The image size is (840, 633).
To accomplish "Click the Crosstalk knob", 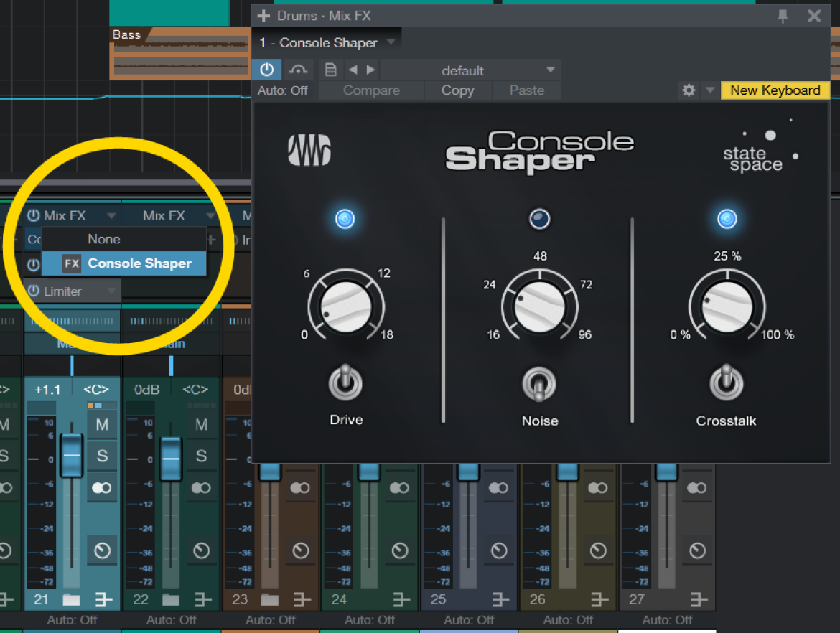I will tap(727, 307).
